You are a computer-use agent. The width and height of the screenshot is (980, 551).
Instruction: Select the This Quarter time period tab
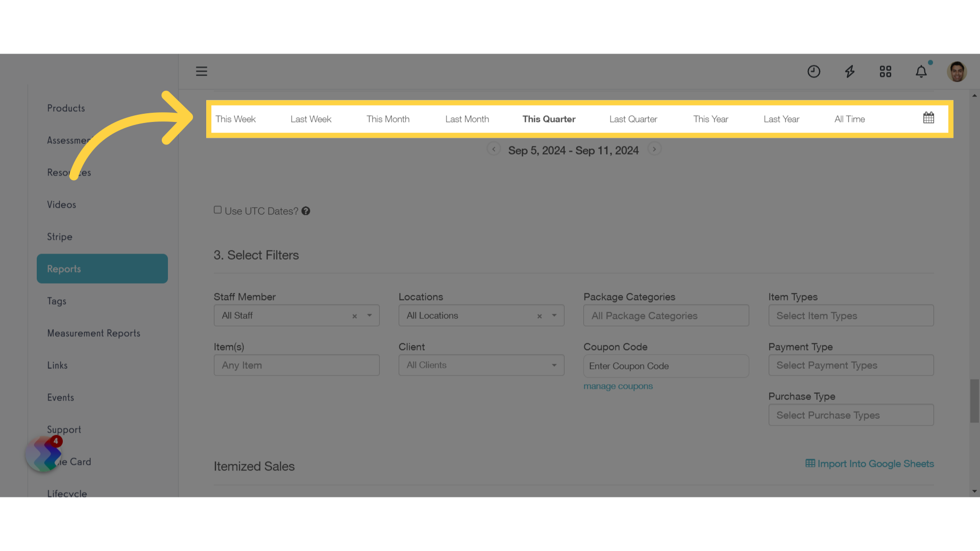pyautogui.click(x=549, y=118)
